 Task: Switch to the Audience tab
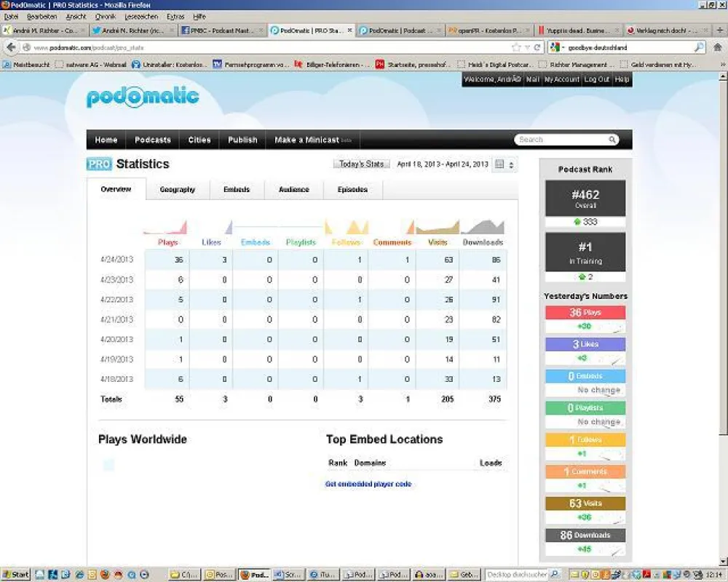click(294, 189)
